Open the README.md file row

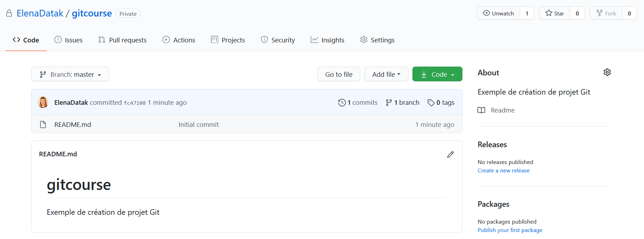(x=247, y=124)
